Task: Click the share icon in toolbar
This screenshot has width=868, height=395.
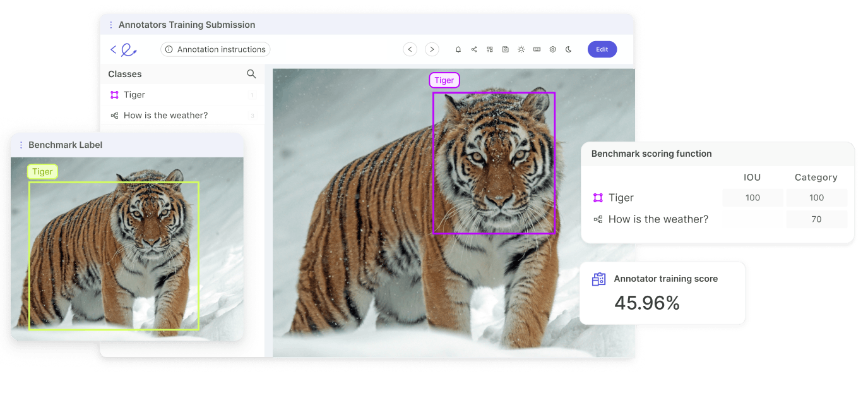Action: tap(474, 49)
